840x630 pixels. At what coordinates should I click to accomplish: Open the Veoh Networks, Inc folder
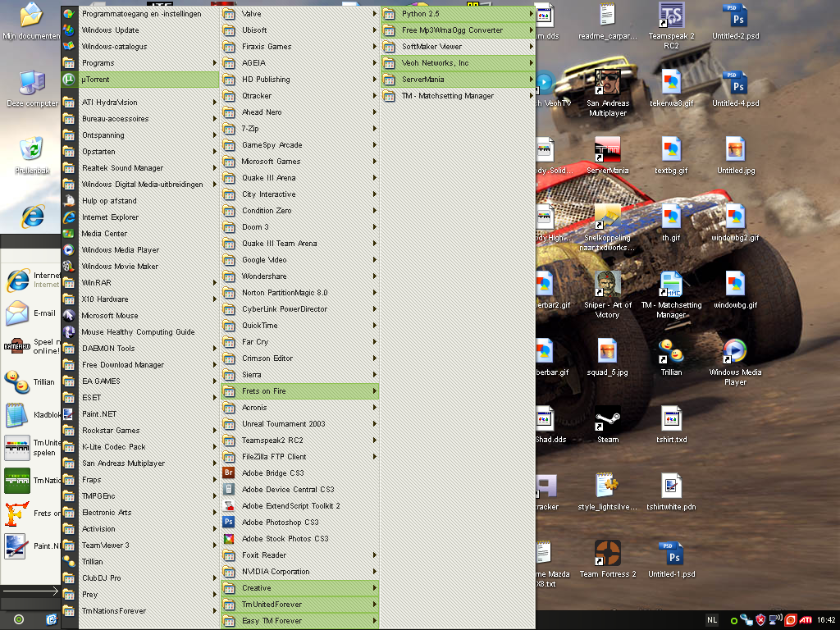click(458, 62)
